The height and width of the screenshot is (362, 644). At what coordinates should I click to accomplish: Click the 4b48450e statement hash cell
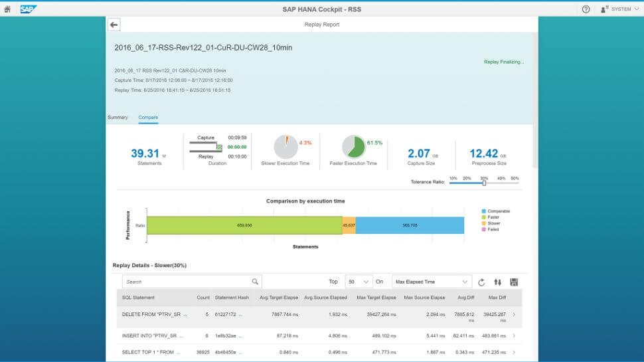pos(228,352)
